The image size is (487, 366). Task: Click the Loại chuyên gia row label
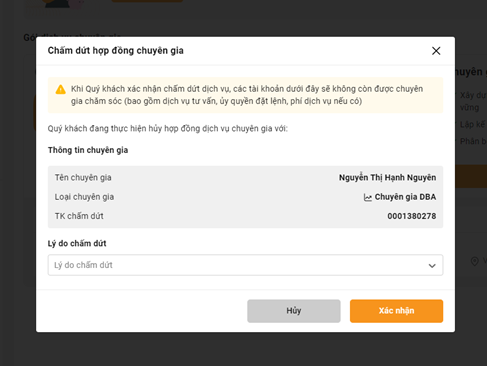pos(84,197)
